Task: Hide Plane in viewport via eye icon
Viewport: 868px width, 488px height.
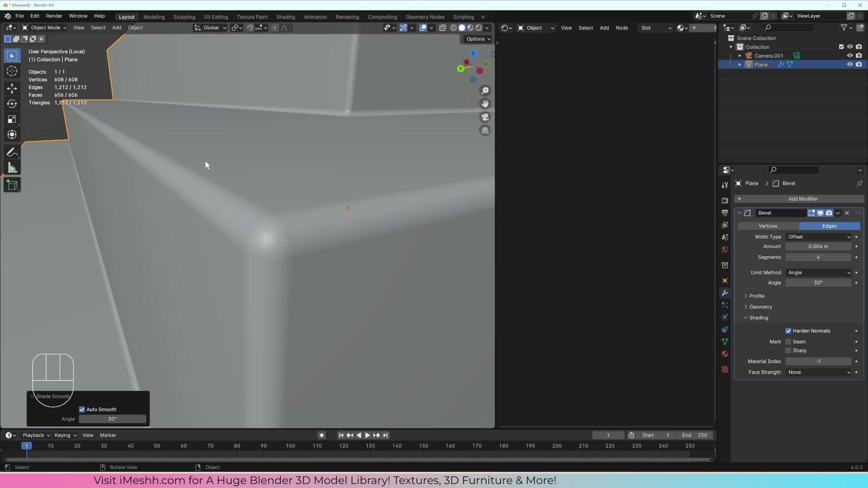Action: [849, 65]
